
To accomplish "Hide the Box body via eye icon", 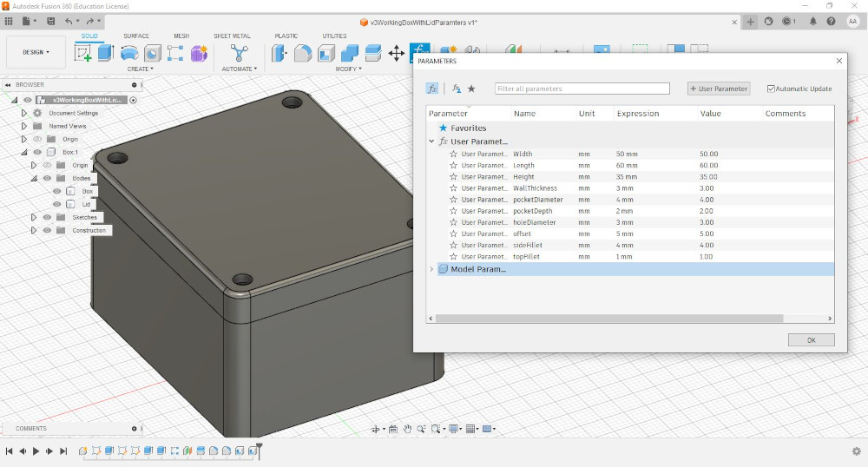I will click(x=57, y=191).
